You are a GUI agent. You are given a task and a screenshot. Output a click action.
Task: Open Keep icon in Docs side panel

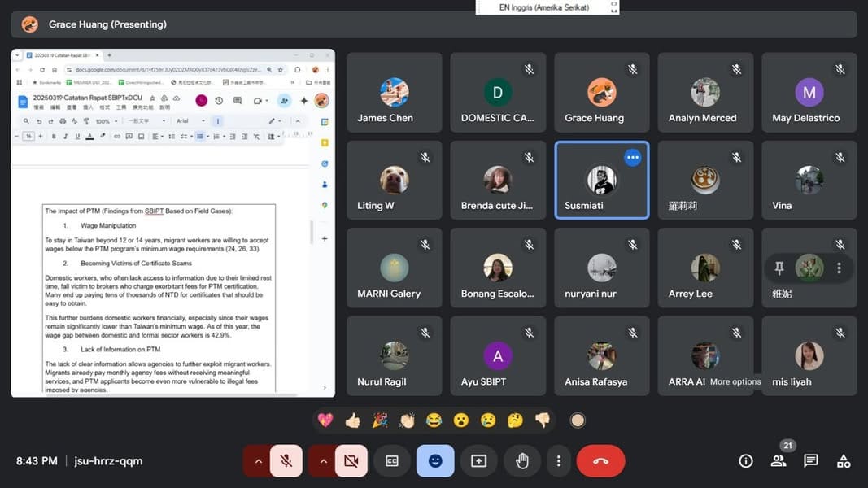coord(325,143)
